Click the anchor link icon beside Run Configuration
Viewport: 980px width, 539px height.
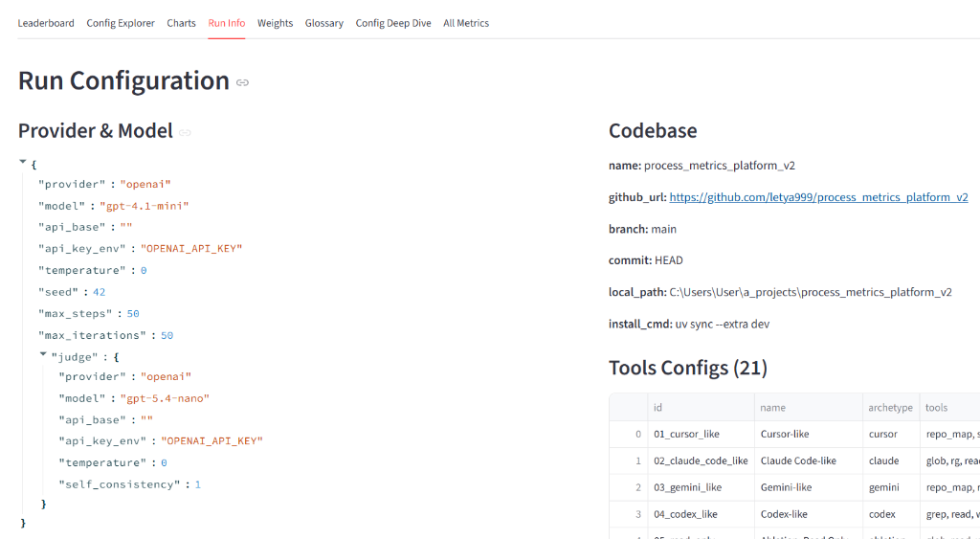point(242,82)
